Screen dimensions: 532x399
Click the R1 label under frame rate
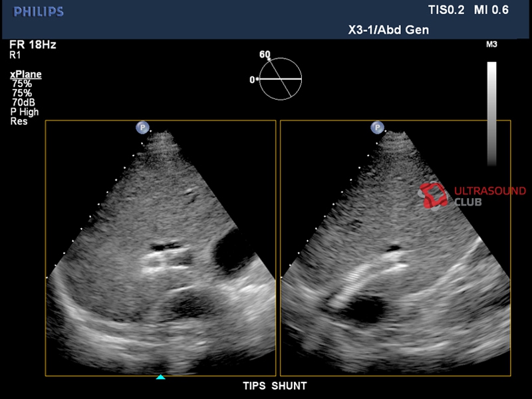(x=15, y=55)
